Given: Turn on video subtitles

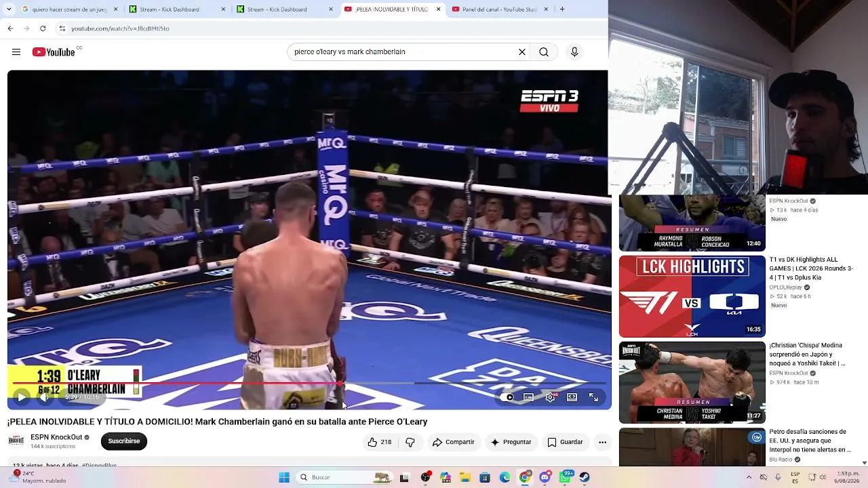Looking at the screenshot, I should [x=528, y=397].
